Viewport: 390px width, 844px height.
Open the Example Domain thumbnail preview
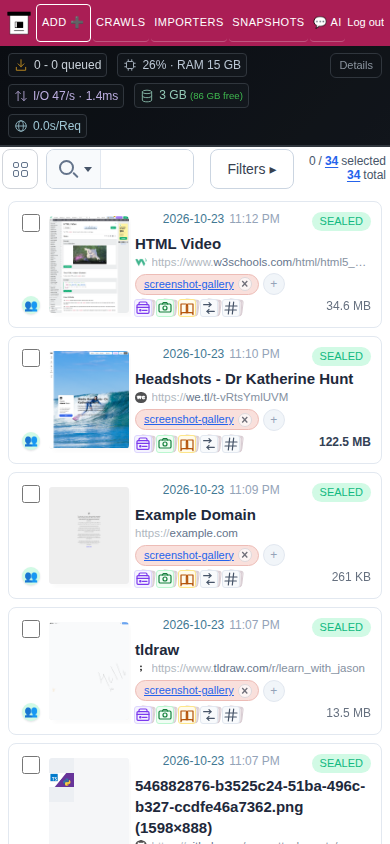tap(89, 536)
